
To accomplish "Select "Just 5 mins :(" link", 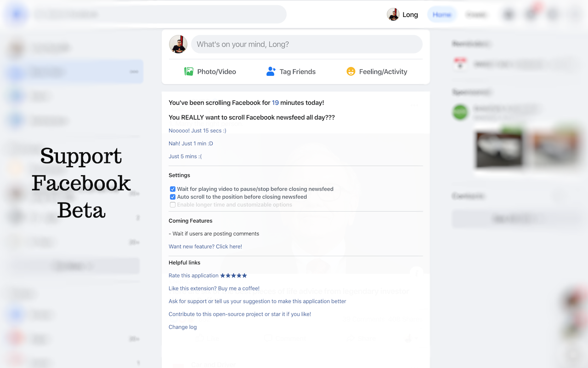I will 185,156.
